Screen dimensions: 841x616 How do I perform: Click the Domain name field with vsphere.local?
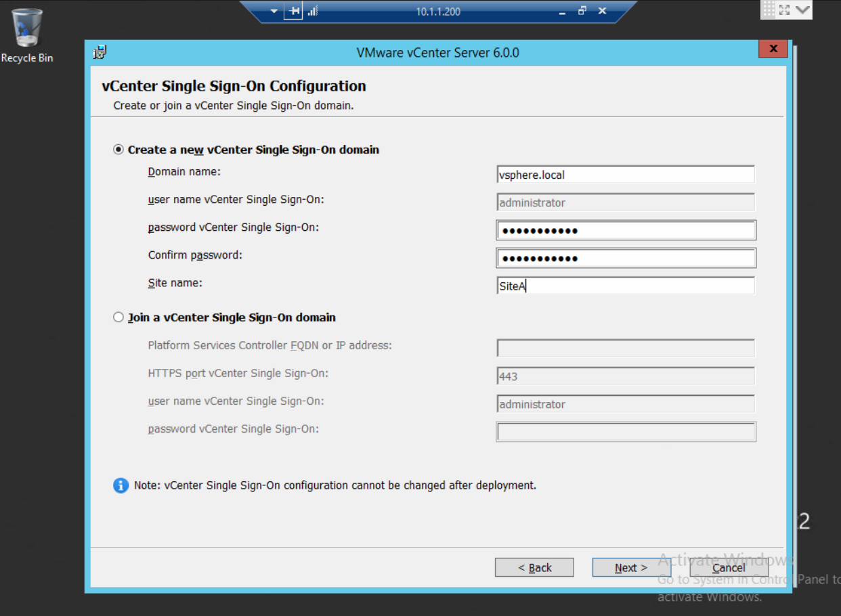point(626,175)
